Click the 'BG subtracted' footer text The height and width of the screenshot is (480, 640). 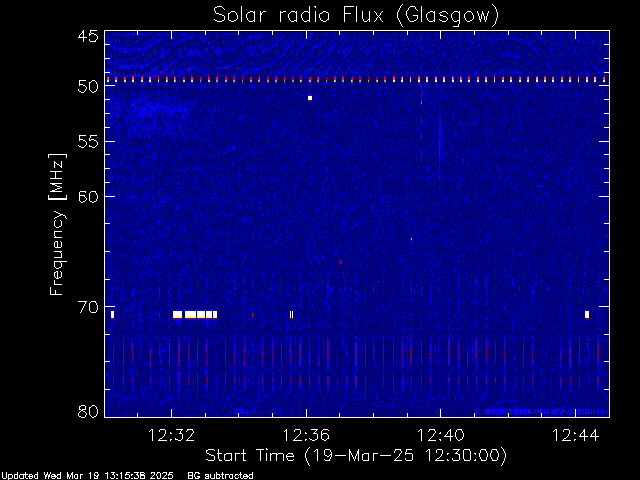220,476
